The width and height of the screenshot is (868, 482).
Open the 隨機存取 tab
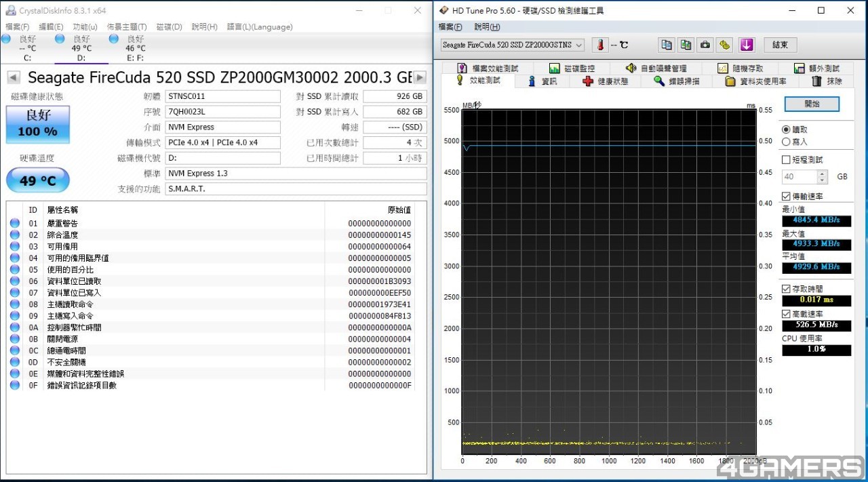pyautogui.click(x=740, y=68)
